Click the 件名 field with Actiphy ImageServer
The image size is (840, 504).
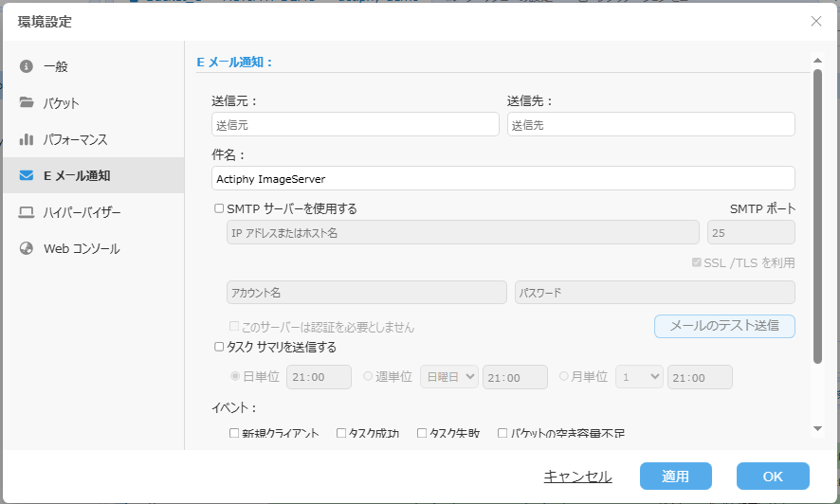[x=503, y=178]
